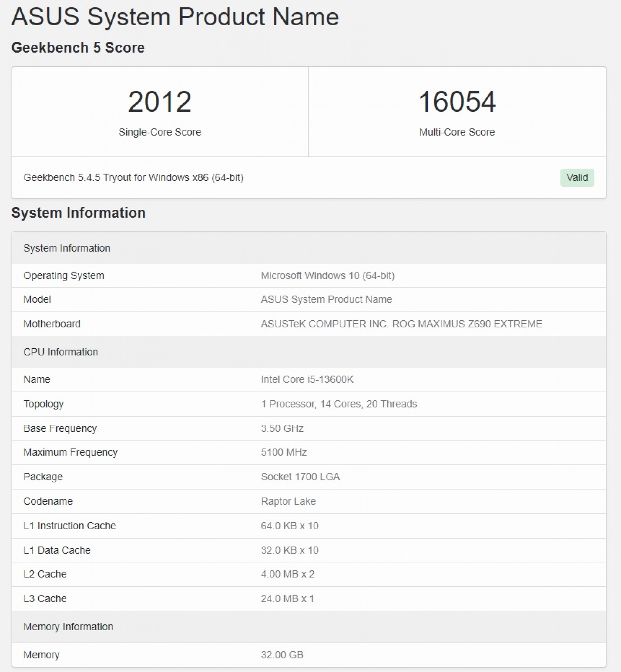The height and width of the screenshot is (672, 621).
Task: Select Microsoft Windows 10 (64-bit) value
Action: point(328,275)
